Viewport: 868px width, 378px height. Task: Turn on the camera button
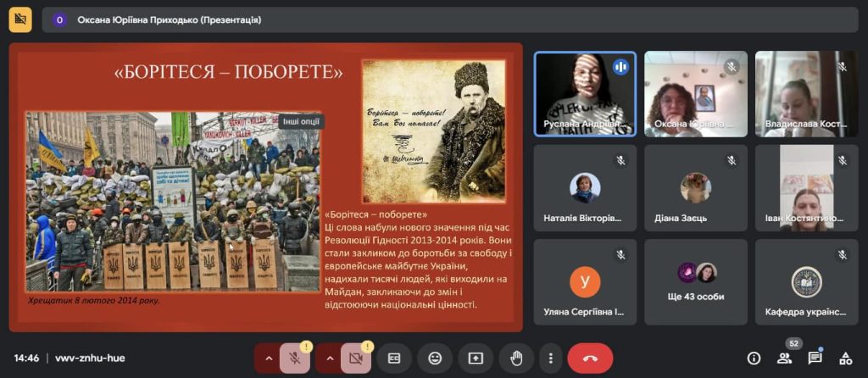pos(356,358)
